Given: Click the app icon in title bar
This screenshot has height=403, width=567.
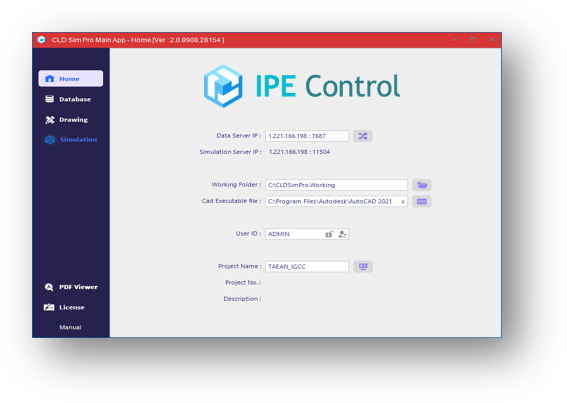Looking at the screenshot, I should [42, 40].
